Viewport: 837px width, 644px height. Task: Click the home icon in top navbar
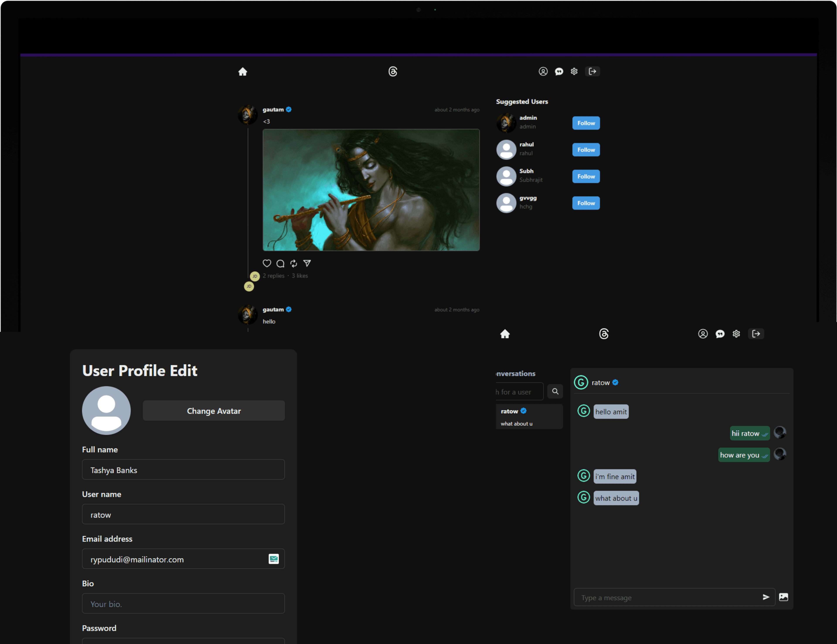pos(243,72)
